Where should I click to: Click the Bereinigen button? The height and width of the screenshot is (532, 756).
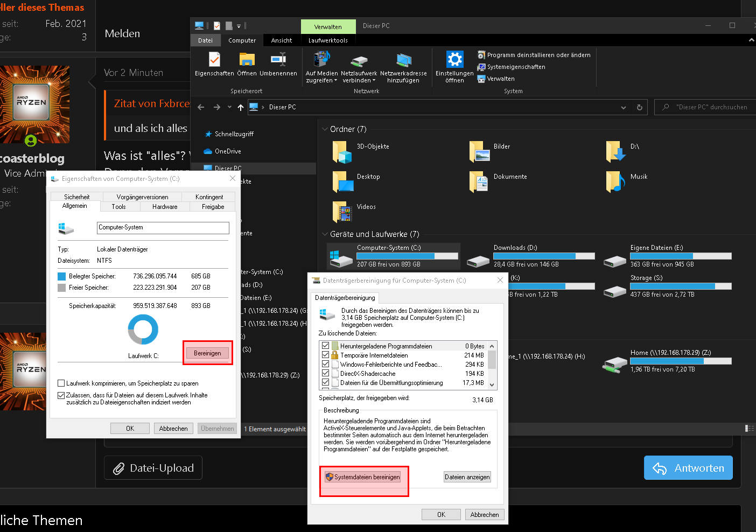pos(207,353)
